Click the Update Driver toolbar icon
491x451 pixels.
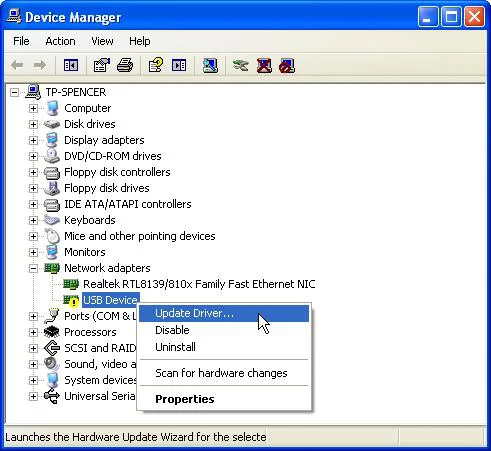(x=241, y=65)
